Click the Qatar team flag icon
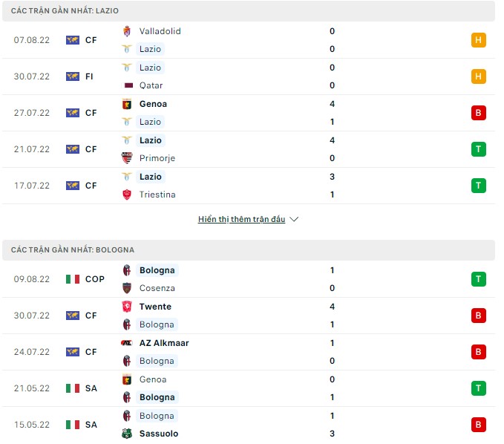Screen dimensions: 504x444 pos(127,85)
